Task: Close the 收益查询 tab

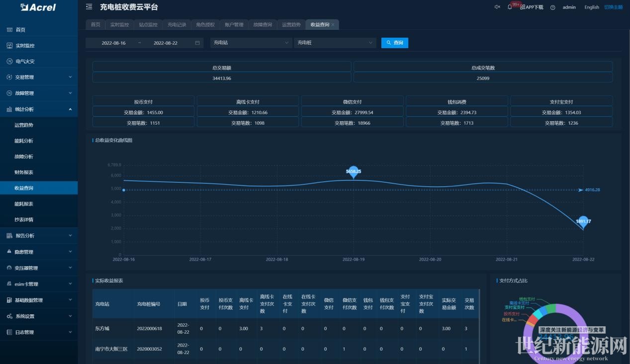Action: point(333,25)
